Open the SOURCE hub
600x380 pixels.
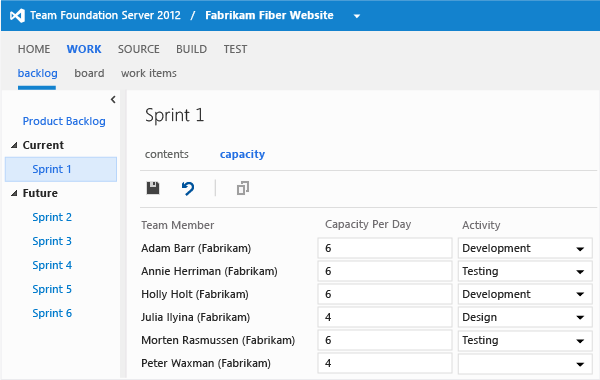139,49
